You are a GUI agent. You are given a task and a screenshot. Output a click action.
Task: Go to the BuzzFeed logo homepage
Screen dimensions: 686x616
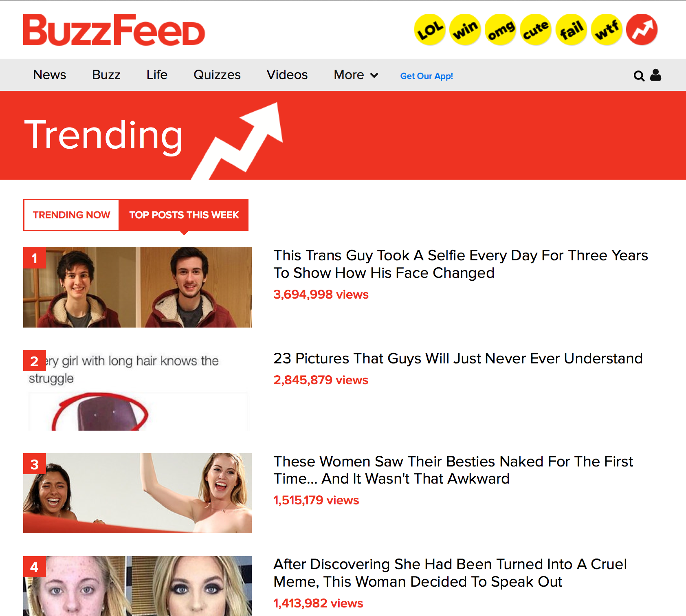pos(114,30)
